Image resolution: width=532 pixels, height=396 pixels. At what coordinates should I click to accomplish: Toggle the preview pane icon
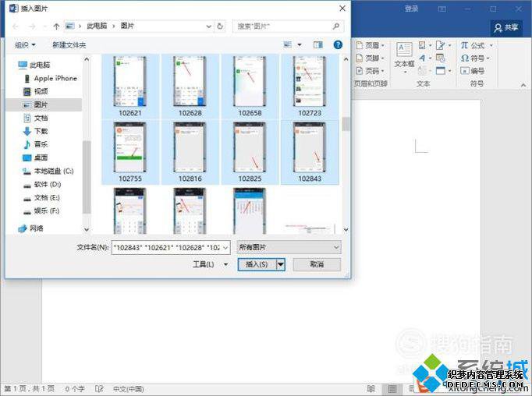point(318,44)
